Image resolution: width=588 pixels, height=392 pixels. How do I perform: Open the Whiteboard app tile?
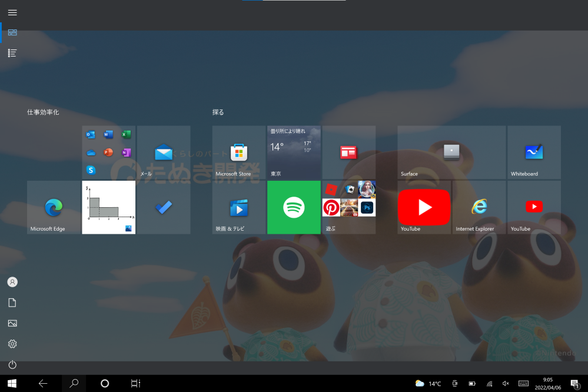(534, 152)
